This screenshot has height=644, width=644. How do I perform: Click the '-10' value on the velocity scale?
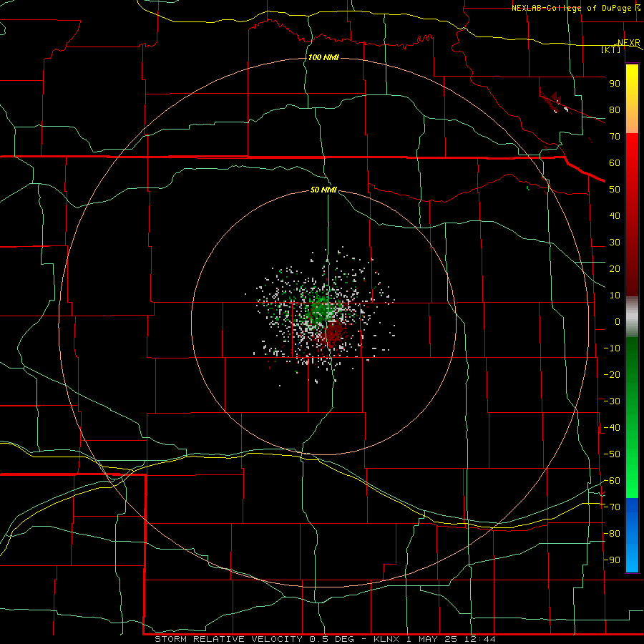tap(612, 348)
